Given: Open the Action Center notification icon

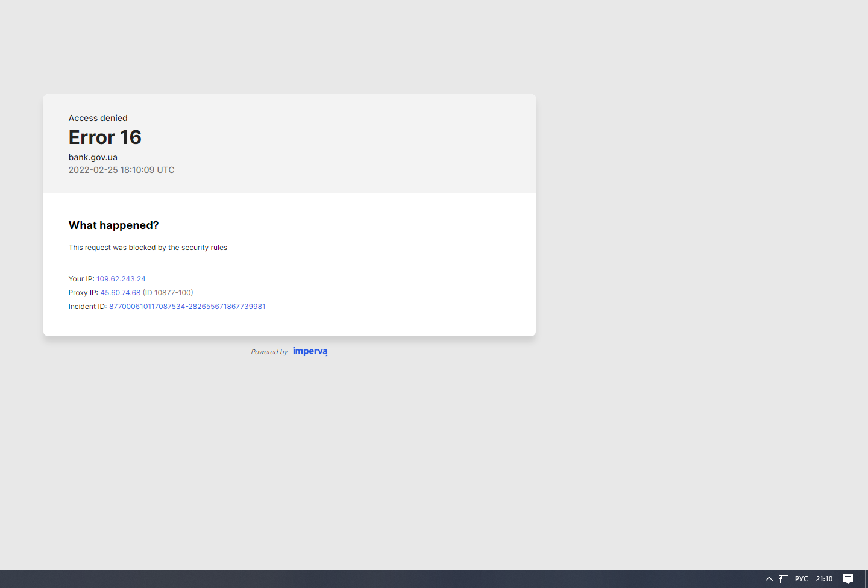Looking at the screenshot, I should [x=848, y=579].
